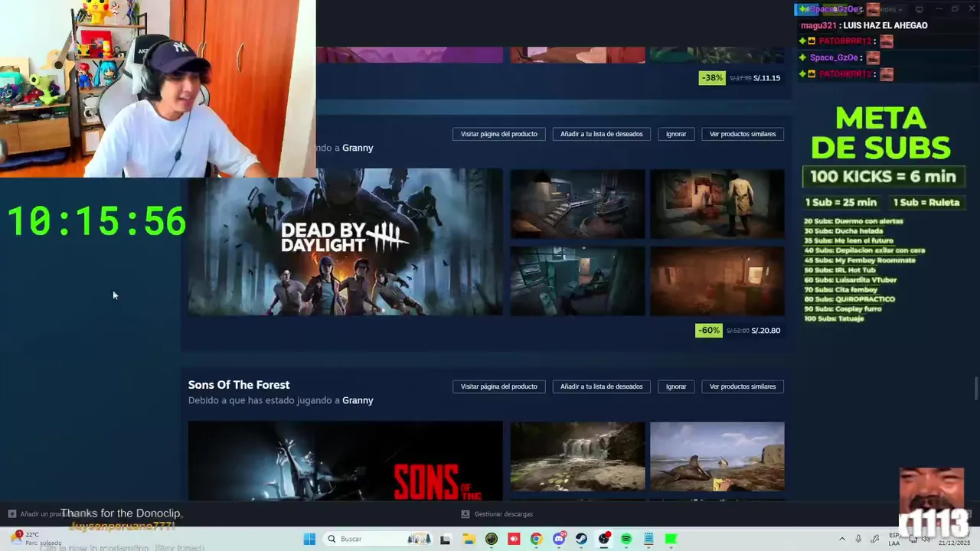Click the -38% discount badge
Viewport: 980px width, 551px height.
coord(712,78)
